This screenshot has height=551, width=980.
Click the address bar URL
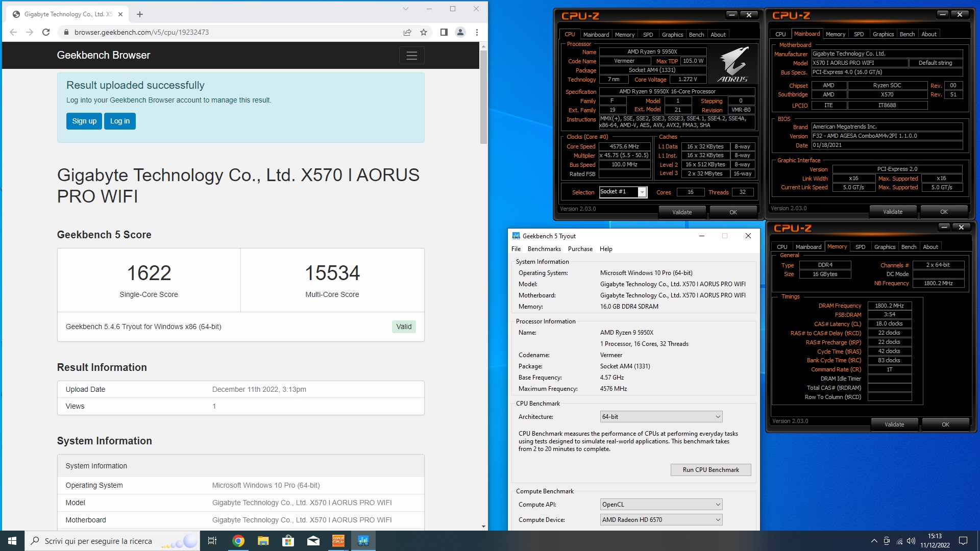141,32
